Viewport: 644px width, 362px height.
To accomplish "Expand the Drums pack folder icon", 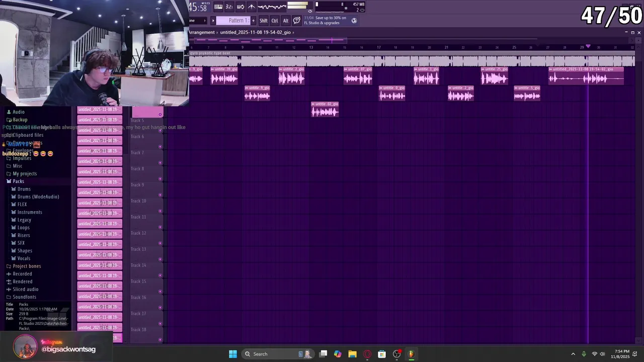I will click(14, 189).
